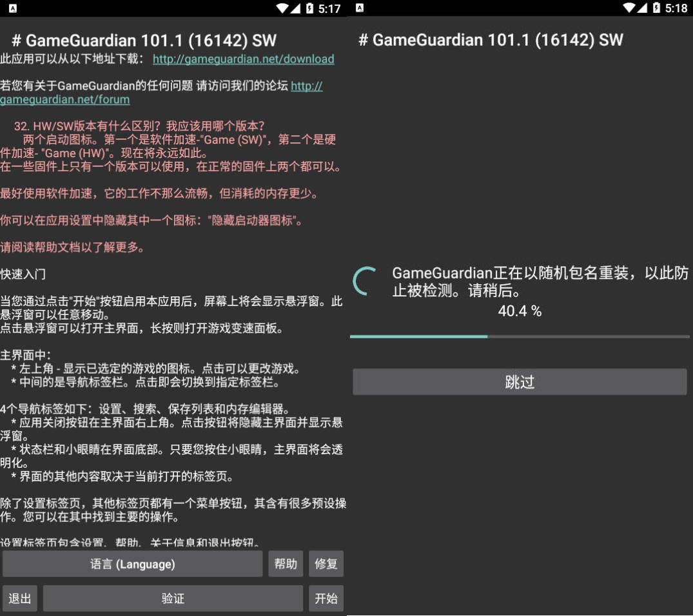Click the 'GameGuardian正在以随机包名重装' message

pyautogui.click(x=540, y=282)
